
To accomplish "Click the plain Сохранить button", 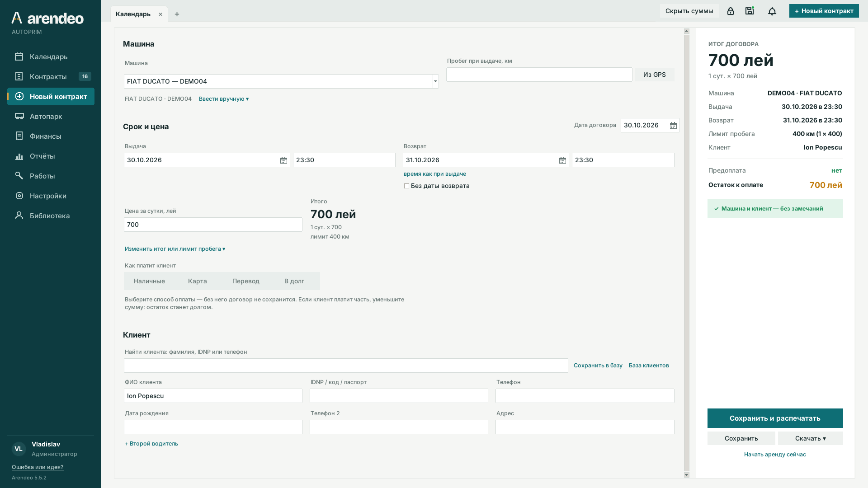I will (x=741, y=438).
